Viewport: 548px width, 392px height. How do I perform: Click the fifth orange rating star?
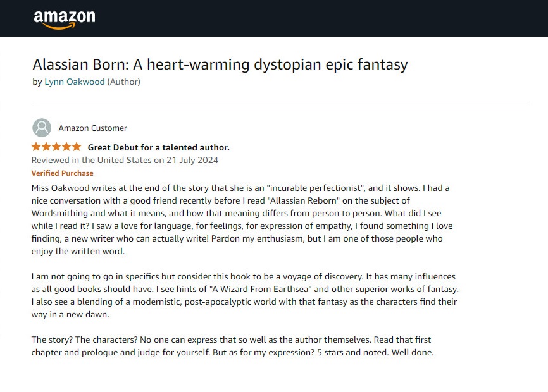coord(76,147)
